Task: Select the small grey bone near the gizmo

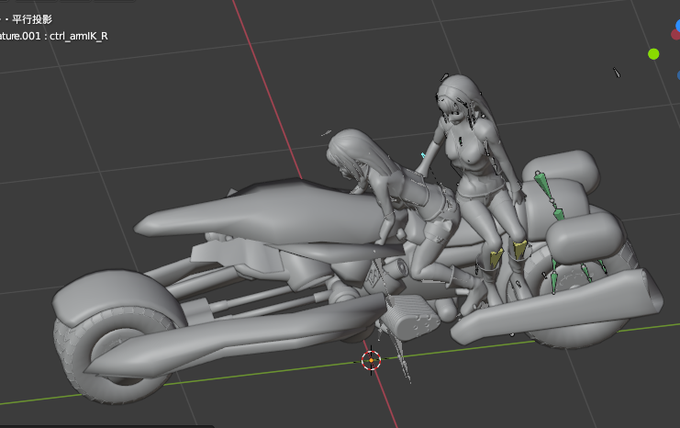Action: click(x=617, y=72)
